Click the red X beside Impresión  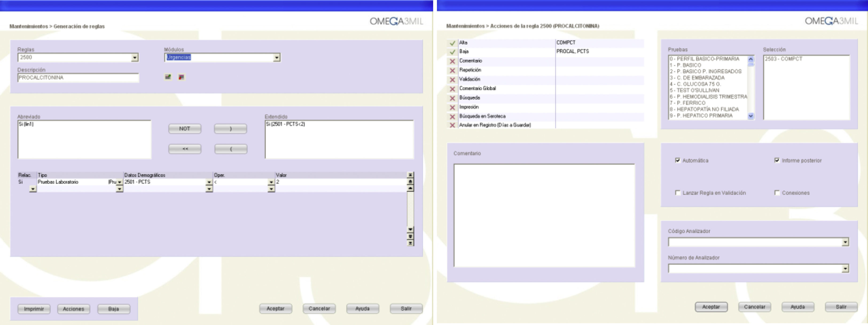click(452, 108)
